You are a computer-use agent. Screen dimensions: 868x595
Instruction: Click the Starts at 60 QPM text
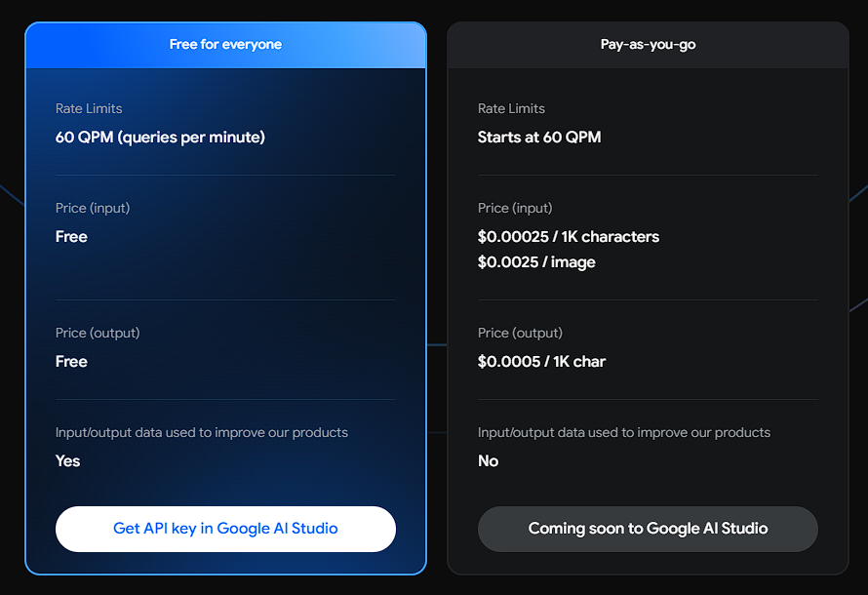click(x=539, y=138)
